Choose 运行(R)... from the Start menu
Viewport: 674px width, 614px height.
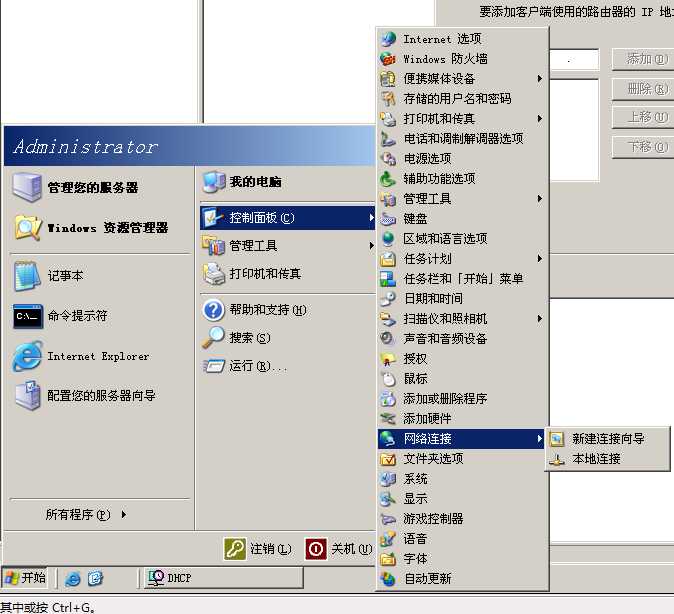(x=286, y=365)
